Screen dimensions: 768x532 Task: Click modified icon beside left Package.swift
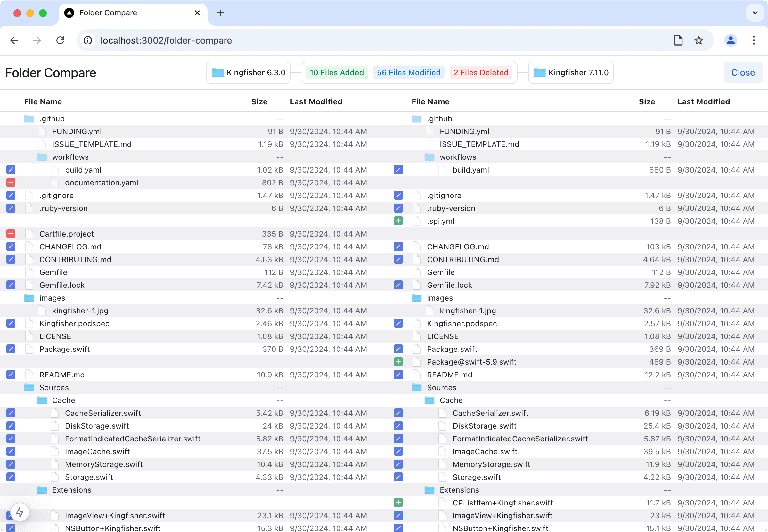click(11, 349)
